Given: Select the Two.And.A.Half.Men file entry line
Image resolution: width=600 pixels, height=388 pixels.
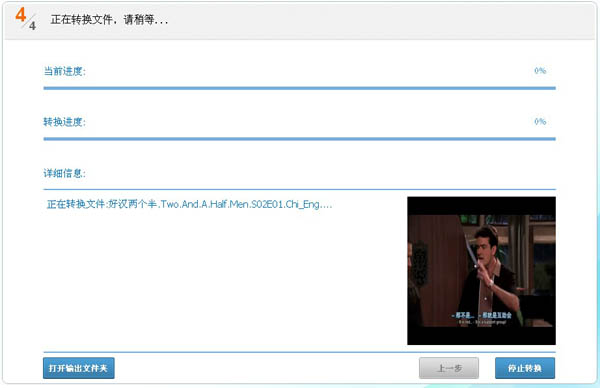Looking at the screenshot, I should [189, 204].
